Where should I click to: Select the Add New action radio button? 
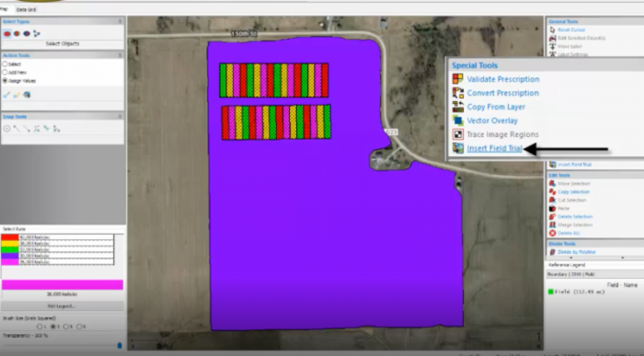coord(5,73)
